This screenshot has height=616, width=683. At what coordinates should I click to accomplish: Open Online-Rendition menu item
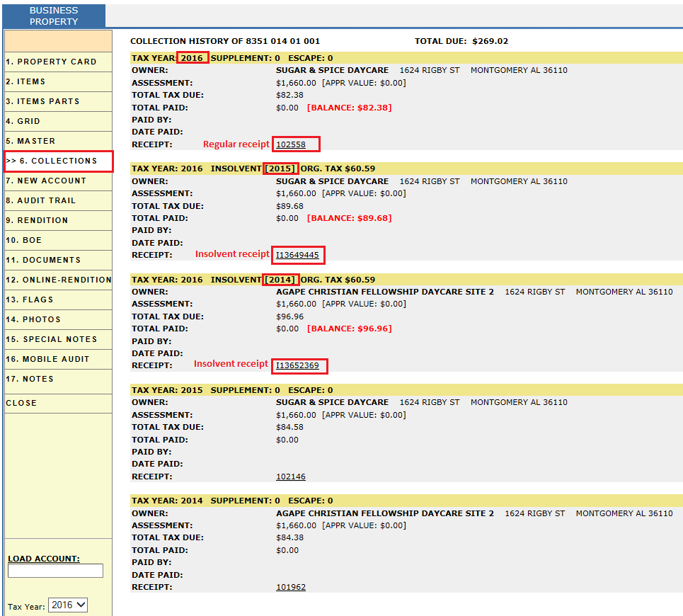[x=58, y=280]
